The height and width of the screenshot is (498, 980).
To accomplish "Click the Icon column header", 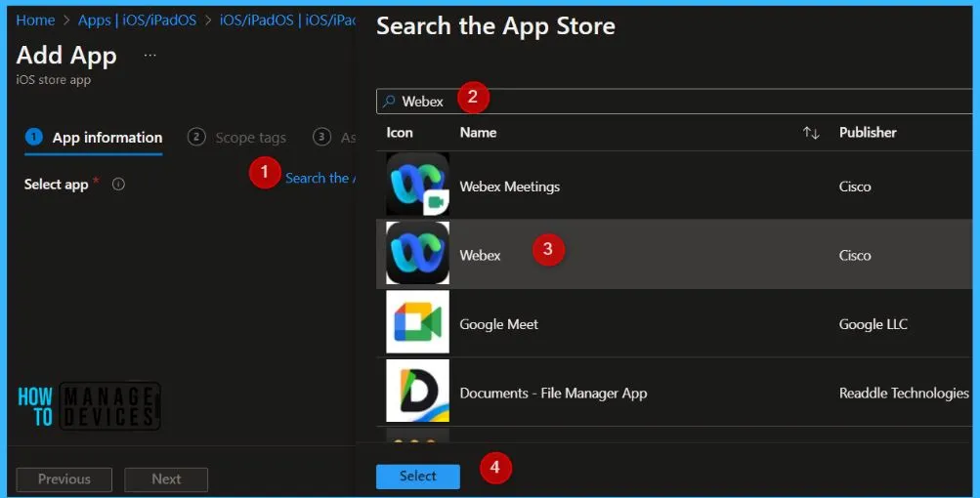I will [400, 133].
